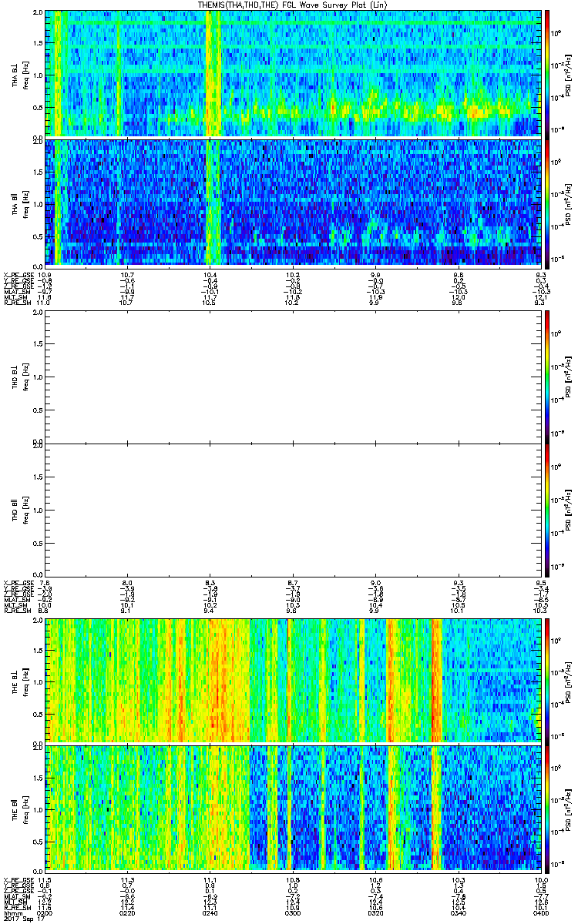This screenshot has width=578, height=924.
Task: Click the THA B⊥ spectrogram panel
Action: (294, 73)
